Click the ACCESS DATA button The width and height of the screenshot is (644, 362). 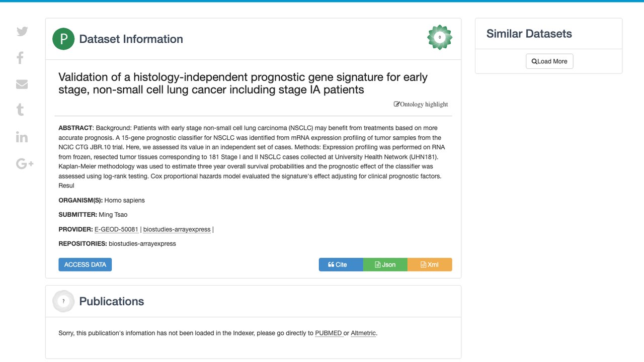point(85,264)
